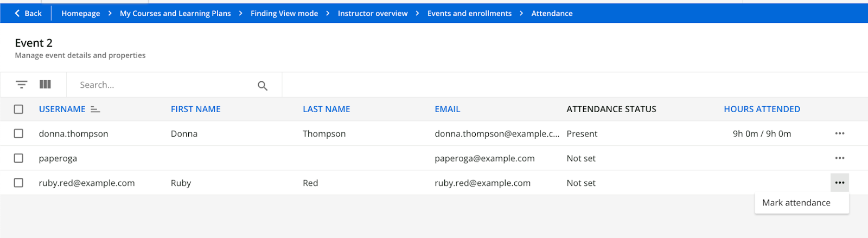The image size is (868, 238).
Task: Sort by the LAST NAME column
Action: click(x=326, y=110)
